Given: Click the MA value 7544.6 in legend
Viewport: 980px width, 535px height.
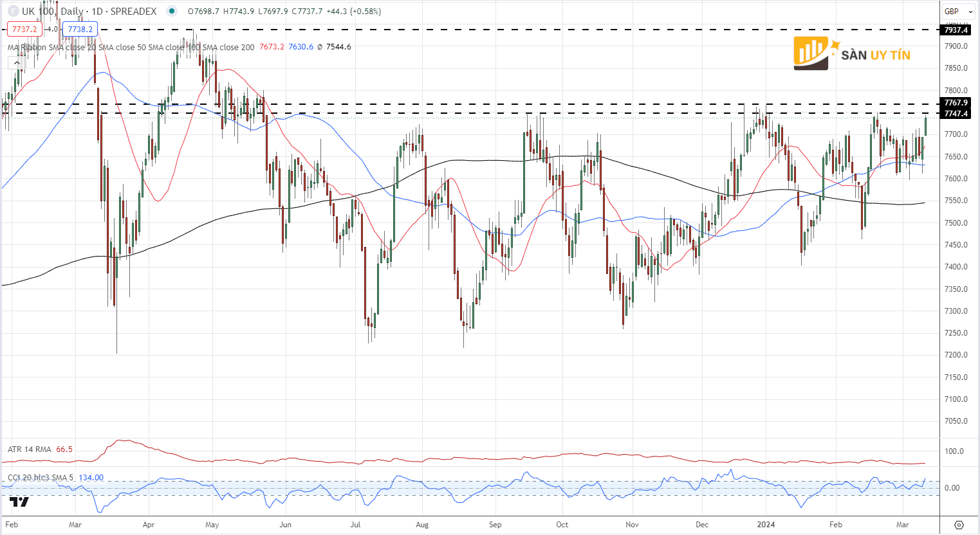Looking at the screenshot, I should [x=338, y=47].
